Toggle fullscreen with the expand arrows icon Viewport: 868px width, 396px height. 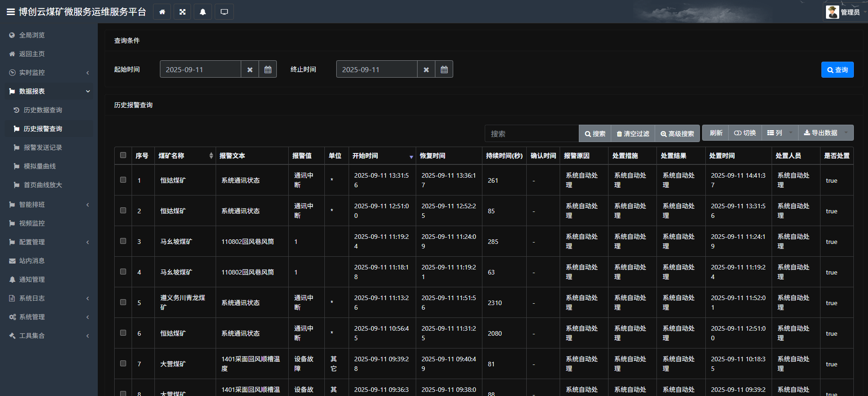[182, 12]
